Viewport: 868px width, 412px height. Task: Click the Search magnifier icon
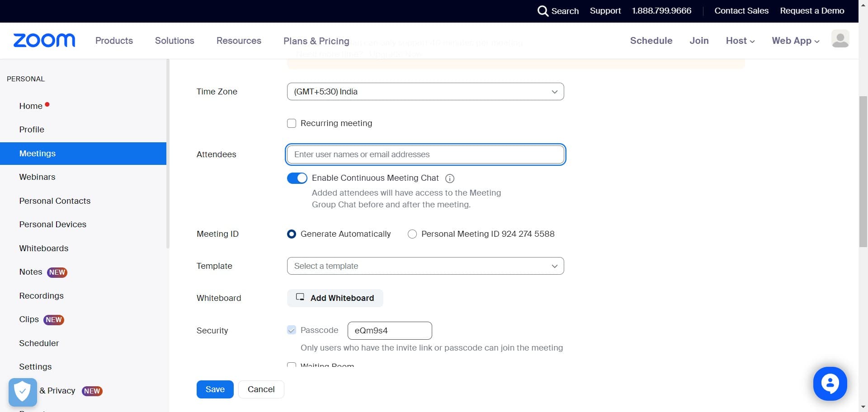[x=543, y=11]
